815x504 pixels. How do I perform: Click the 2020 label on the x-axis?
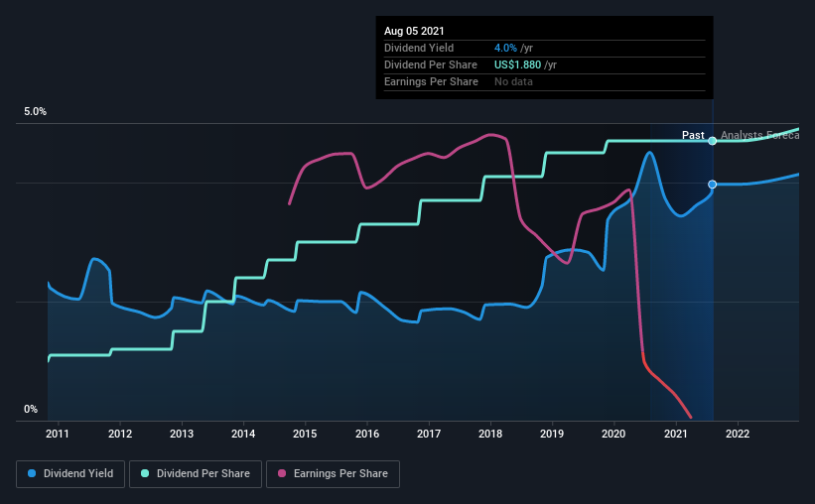[613, 434]
